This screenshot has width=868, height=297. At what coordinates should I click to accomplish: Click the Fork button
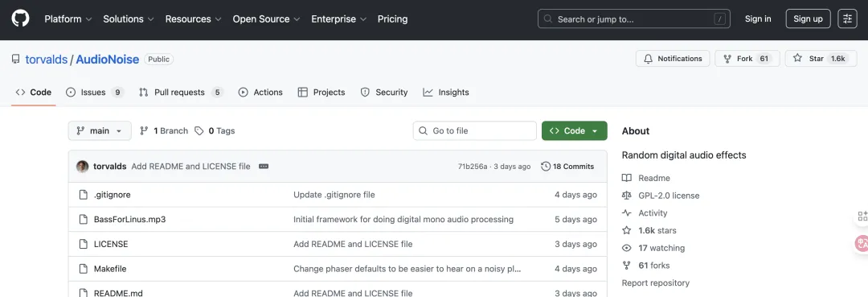(x=747, y=59)
